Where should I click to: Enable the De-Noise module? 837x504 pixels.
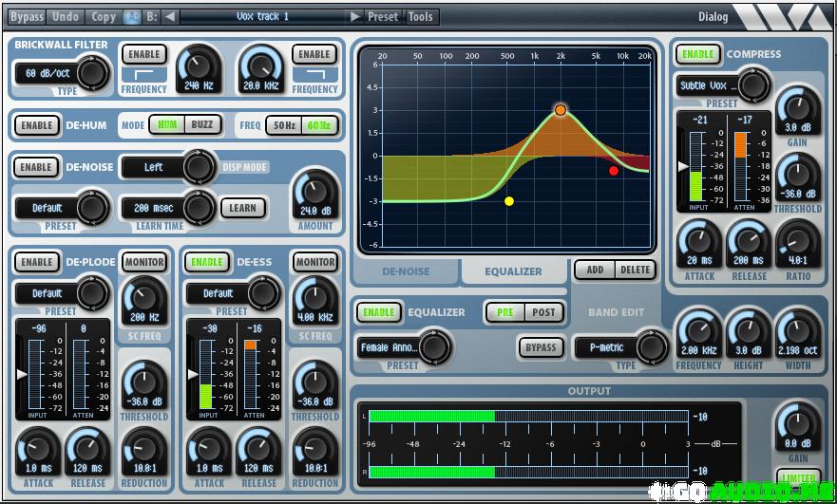[x=36, y=167]
